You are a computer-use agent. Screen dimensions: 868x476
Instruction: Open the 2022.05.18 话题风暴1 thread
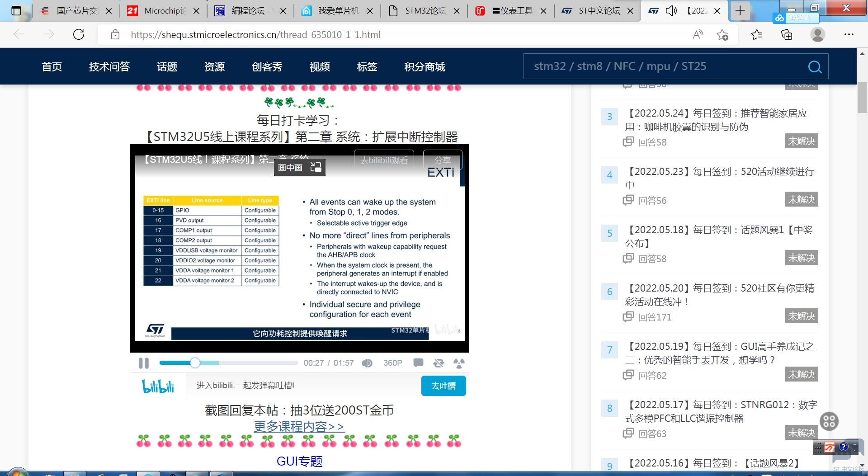(x=719, y=236)
